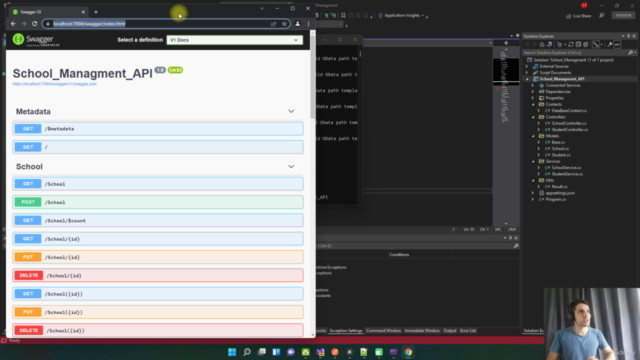This screenshot has height=360, width=640.
Task: Expand the GET / root endpoint
Action: point(158,147)
